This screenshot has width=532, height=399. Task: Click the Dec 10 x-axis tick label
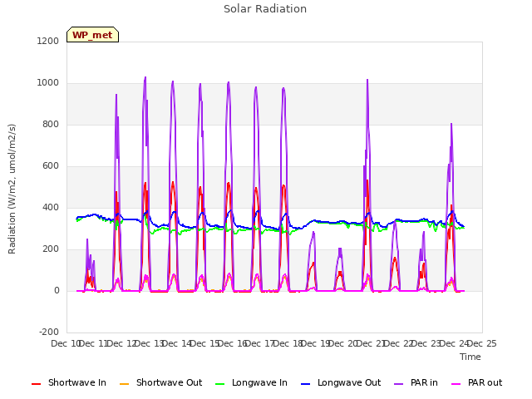65,343
